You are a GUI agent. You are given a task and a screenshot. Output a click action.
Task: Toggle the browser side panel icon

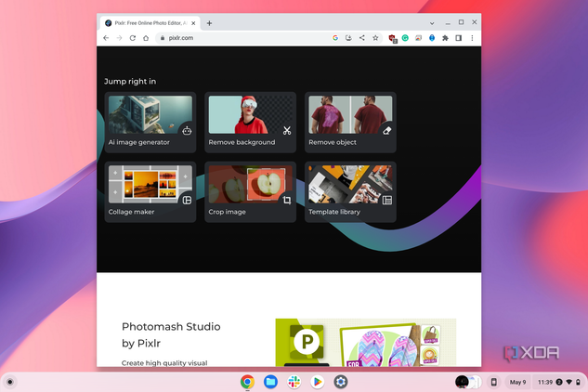[459, 38]
